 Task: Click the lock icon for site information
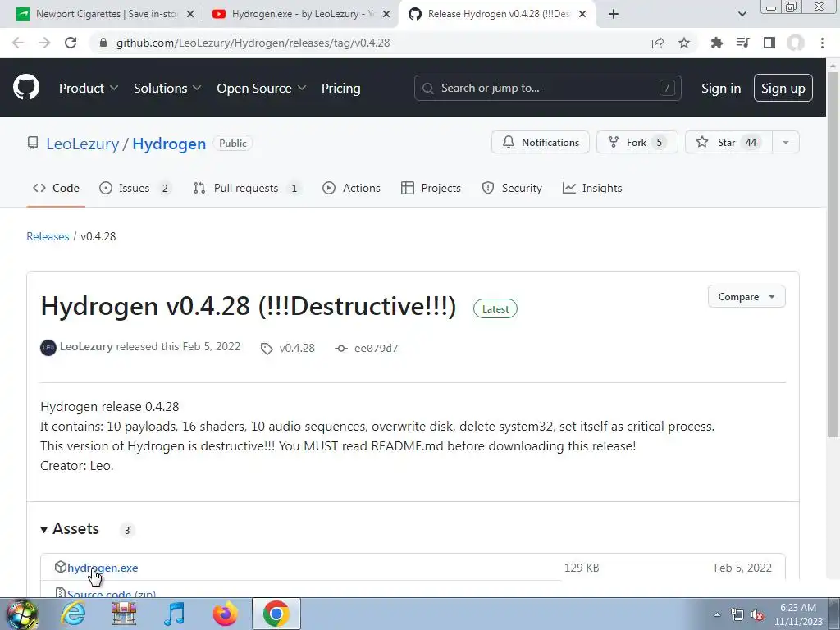[103, 43]
